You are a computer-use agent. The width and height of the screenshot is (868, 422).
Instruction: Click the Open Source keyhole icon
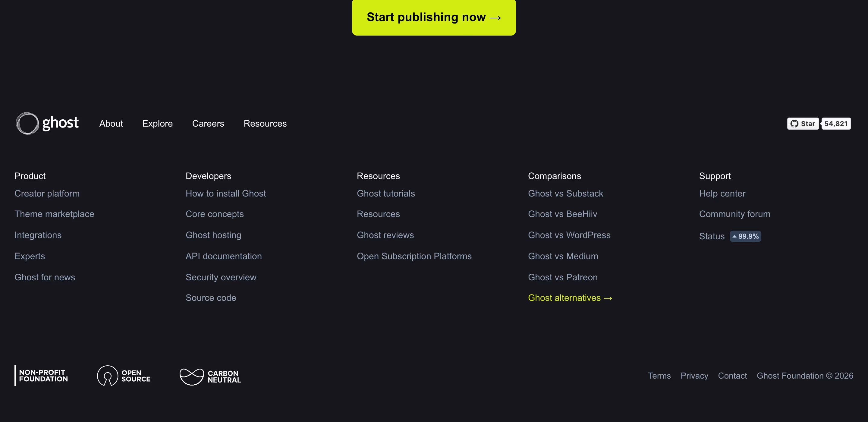[x=108, y=376]
